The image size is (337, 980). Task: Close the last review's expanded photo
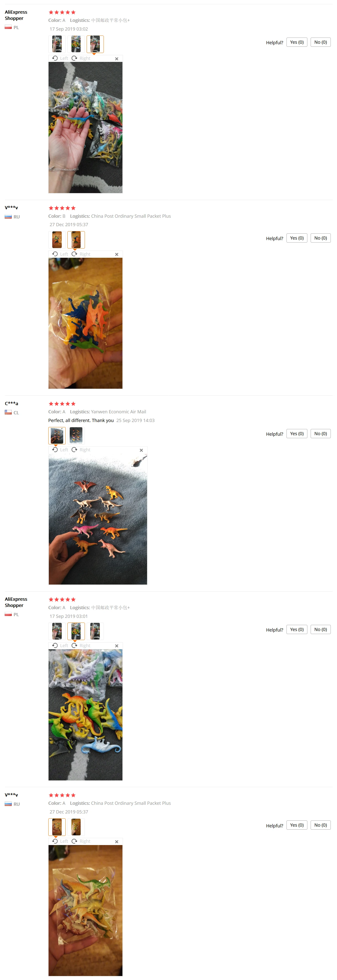(116, 842)
